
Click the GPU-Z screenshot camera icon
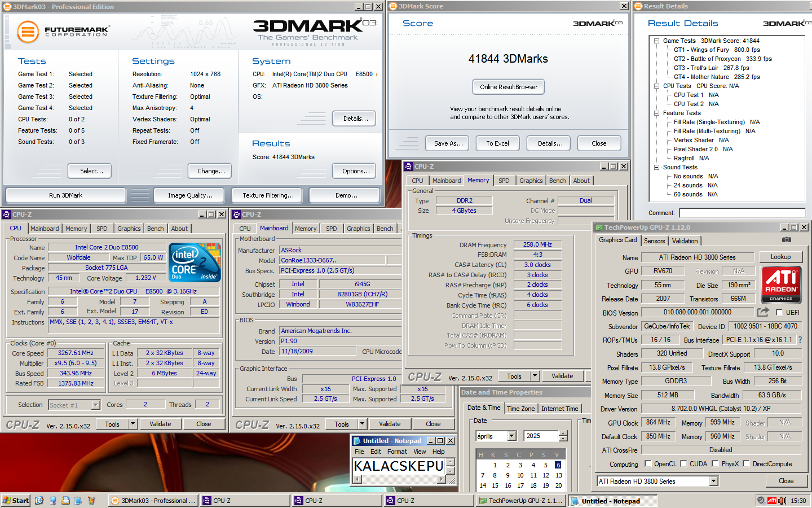[786, 240]
